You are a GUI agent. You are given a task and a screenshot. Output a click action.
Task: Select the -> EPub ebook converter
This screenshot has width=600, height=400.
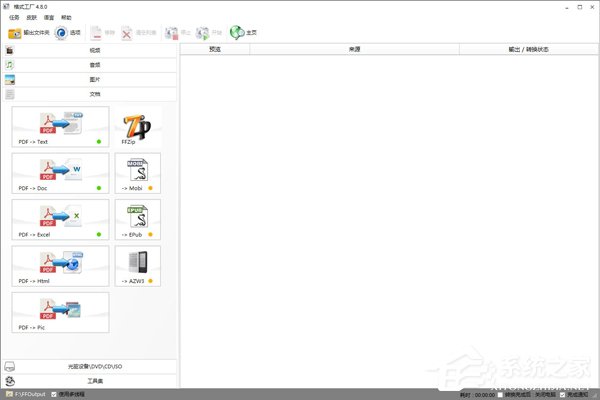tap(138, 219)
